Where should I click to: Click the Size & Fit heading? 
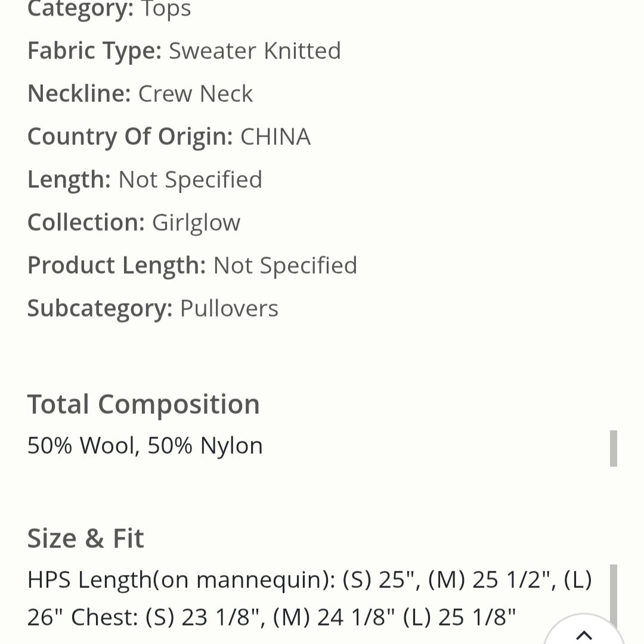coord(85,538)
